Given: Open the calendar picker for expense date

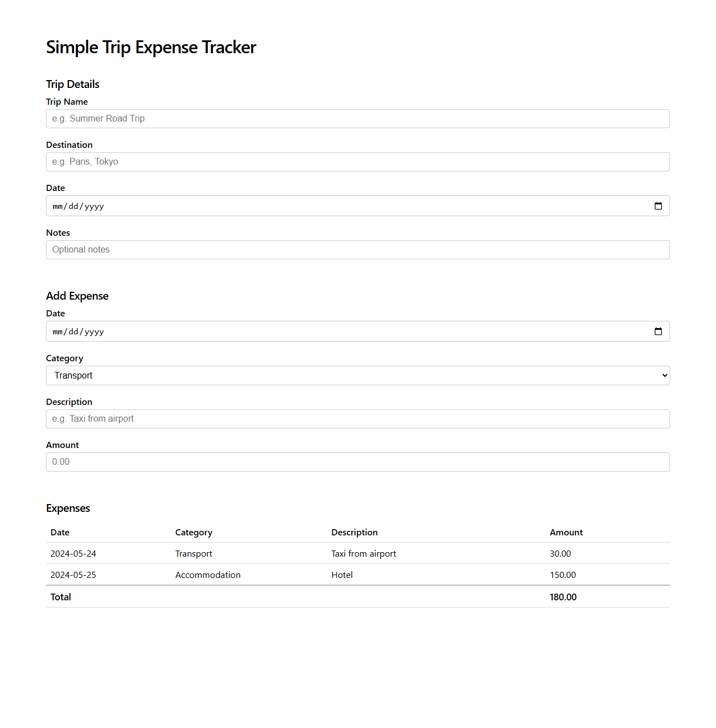Looking at the screenshot, I should click(658, 331).
